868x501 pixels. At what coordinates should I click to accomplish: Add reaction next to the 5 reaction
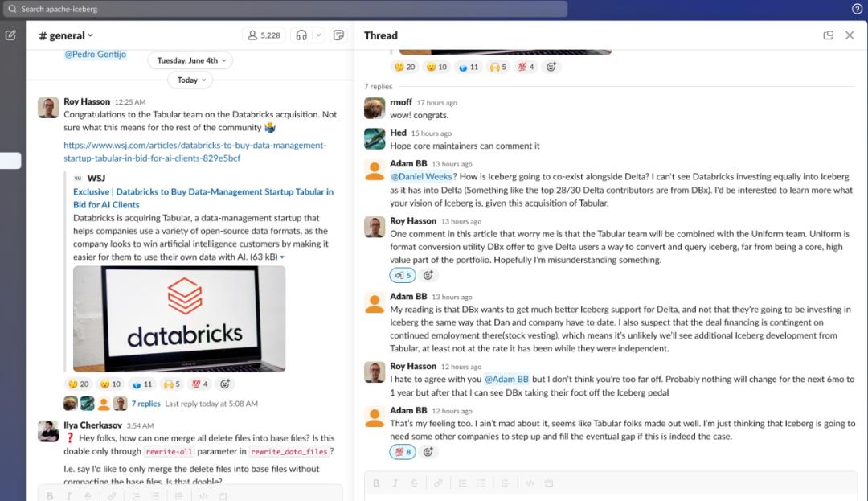[428, 275]
